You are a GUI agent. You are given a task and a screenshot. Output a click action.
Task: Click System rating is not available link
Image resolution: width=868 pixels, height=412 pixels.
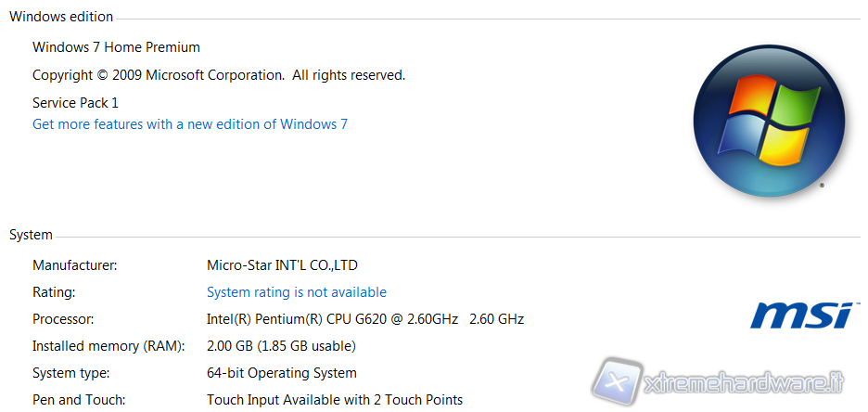pyautogui.click(x=296, y=292)
